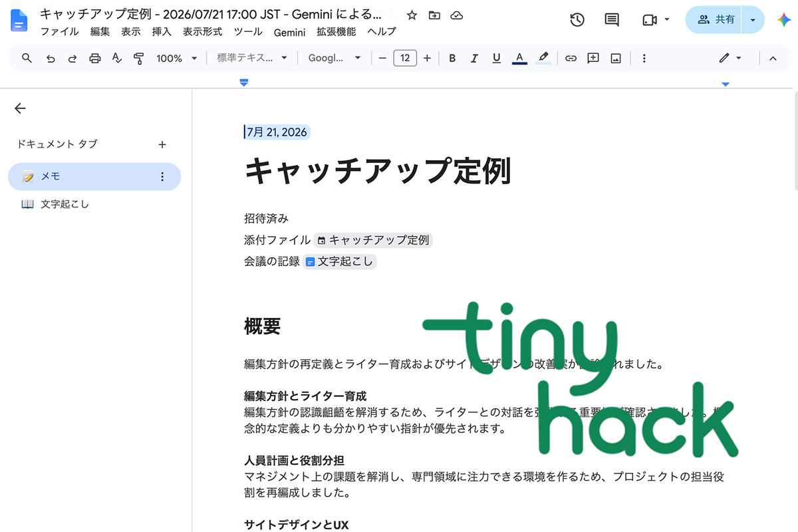Open text color picker
Image resolution: width=798 pixels, height=532 pixels.
[x=519, y=59]
